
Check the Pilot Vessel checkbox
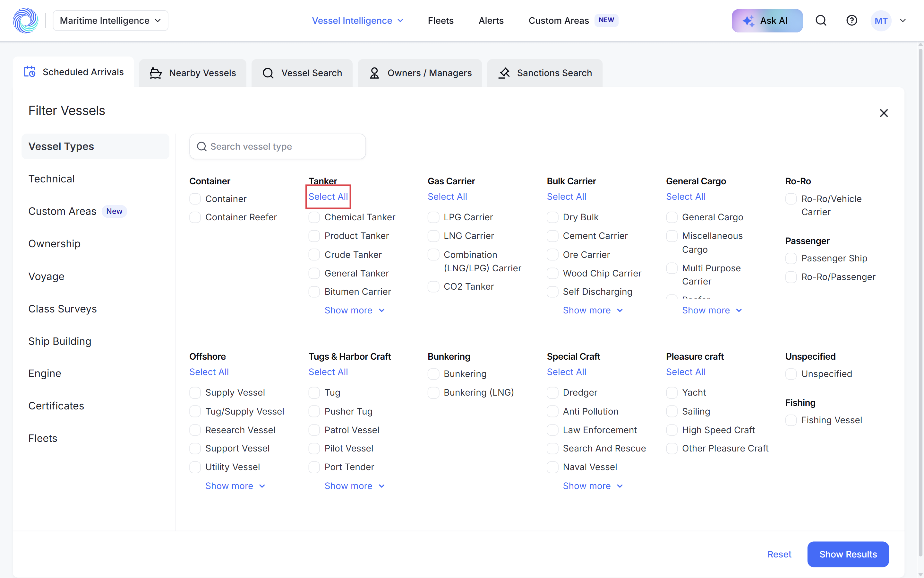(314, 449)
